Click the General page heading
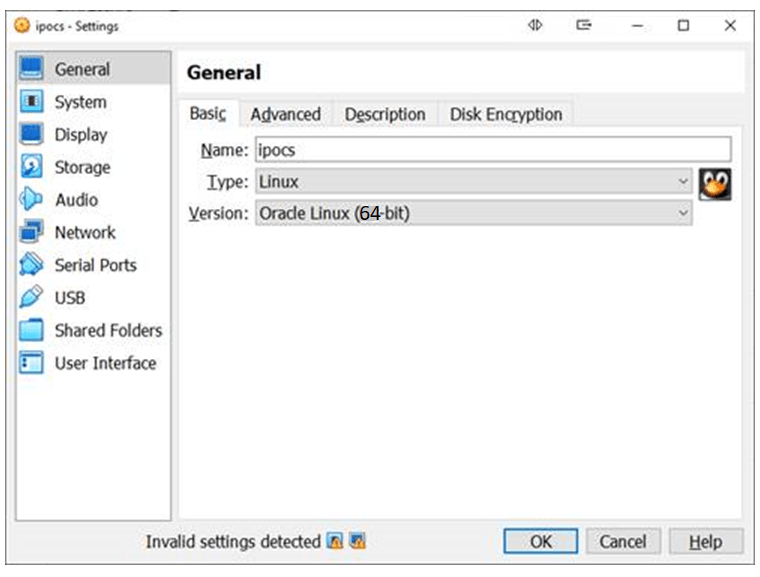Screen dimensions: 760x577 tap(224, 72)
